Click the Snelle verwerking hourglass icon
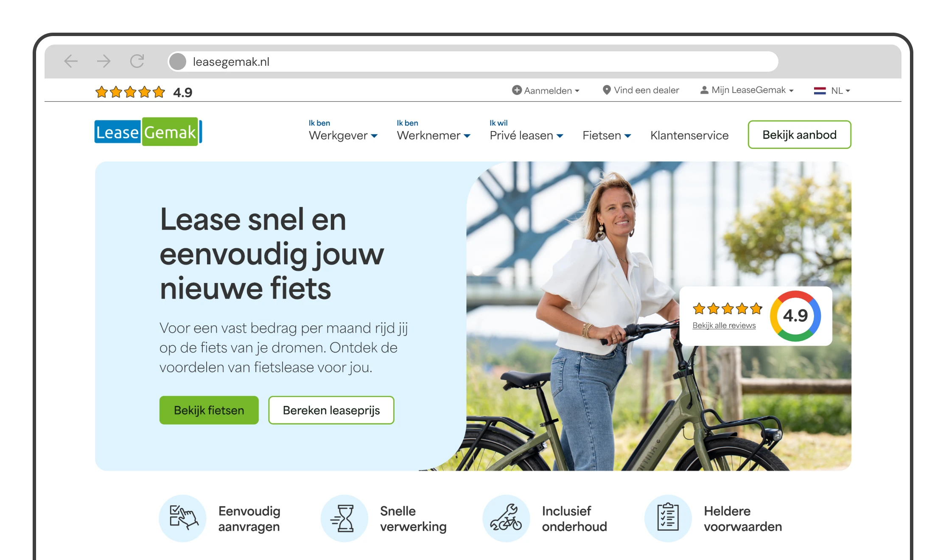The image size is (946, 560). coord(344,518)
